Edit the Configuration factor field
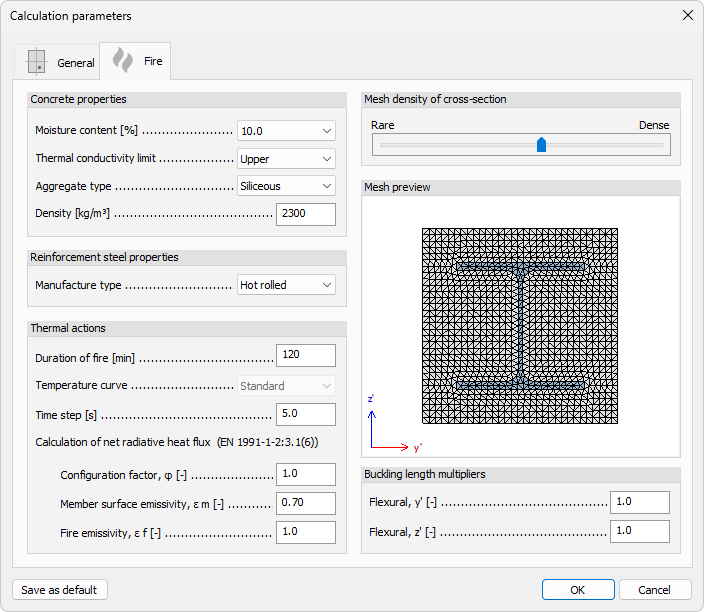The width and height of the screenshot is (704, 612). tap(306, 474)
